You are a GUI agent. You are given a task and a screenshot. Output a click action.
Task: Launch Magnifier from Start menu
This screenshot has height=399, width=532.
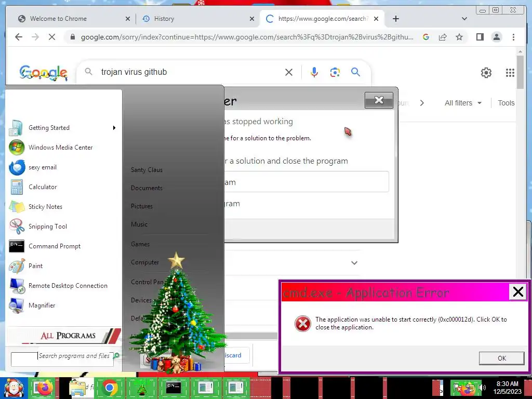click(42, 305)
